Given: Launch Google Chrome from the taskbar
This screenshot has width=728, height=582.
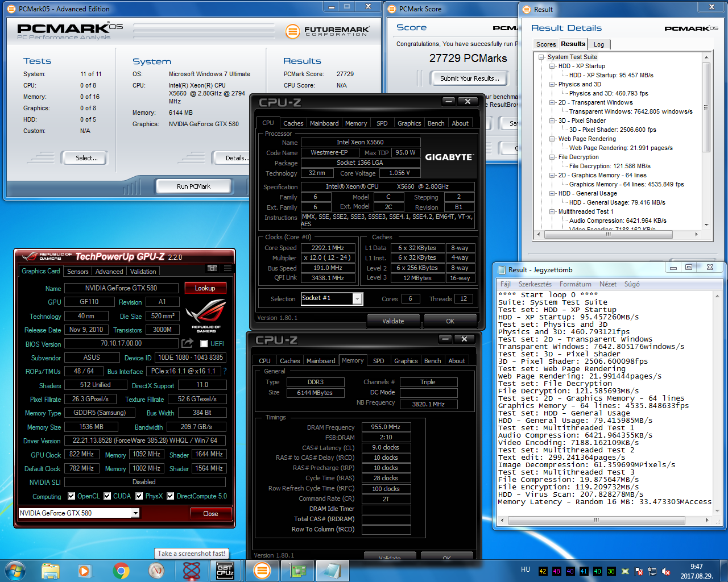Looking at the screenshot, I should point(121,571).
